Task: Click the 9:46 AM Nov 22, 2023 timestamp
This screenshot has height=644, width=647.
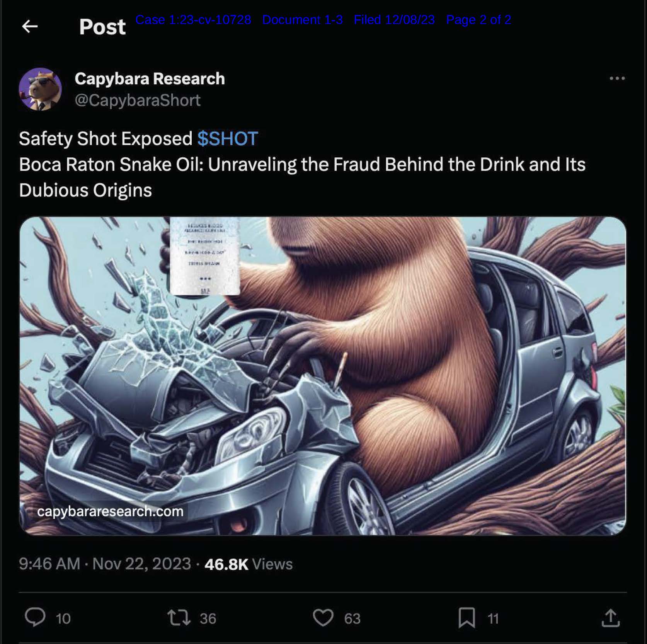Action: point(105,564)
